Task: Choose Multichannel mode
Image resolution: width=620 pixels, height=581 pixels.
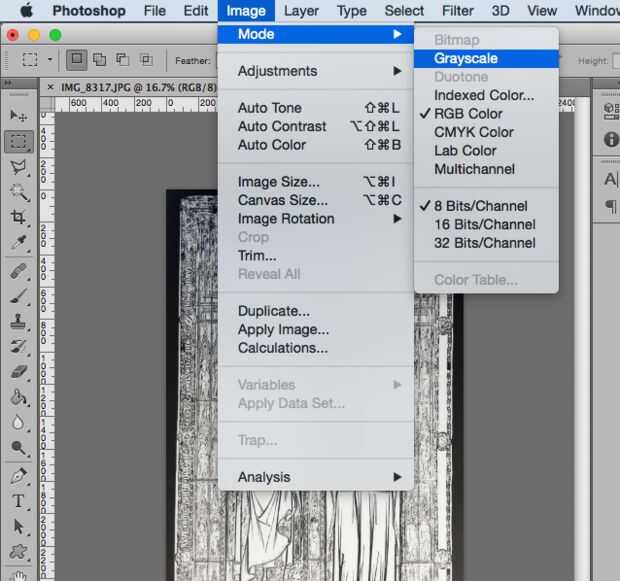Action: click(x=486, y=169)
